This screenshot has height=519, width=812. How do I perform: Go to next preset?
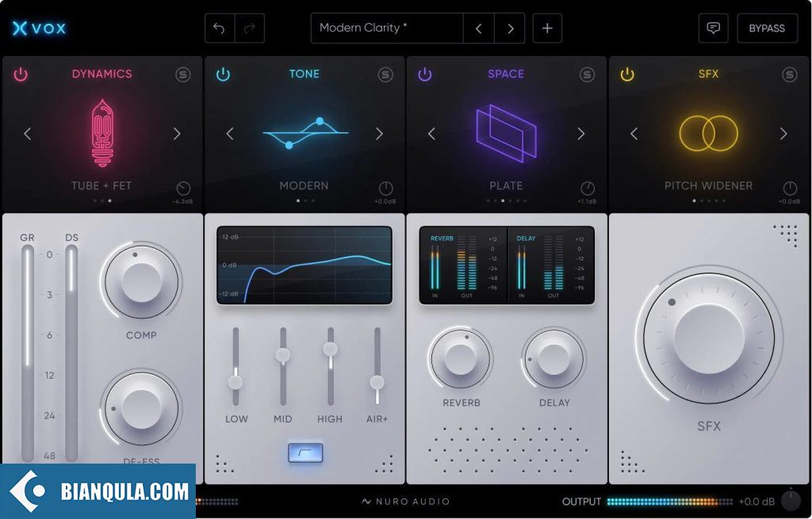tap(510, 28)
